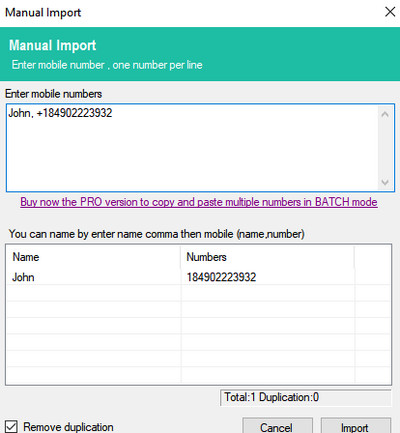Click the green Manual Import header banner
Screen dimensions: 400x433
pyautogui.click(x=200, y=54)
